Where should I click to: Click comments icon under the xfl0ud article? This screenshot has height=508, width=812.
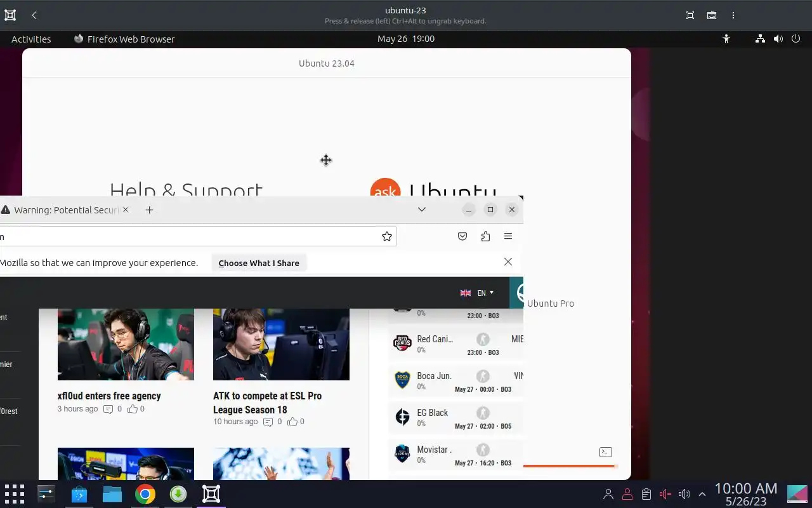pyautogui.click(x=108, y=410)
